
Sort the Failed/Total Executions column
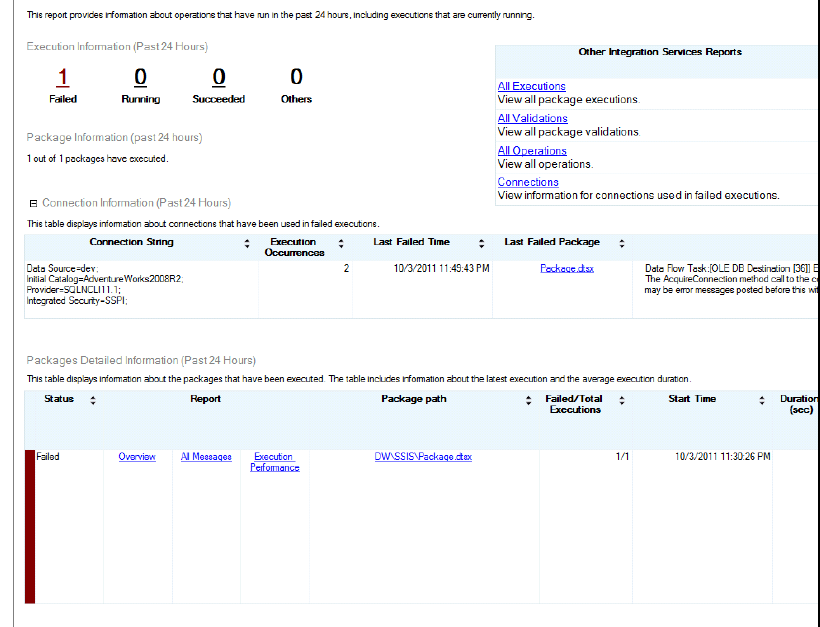(622, 401)
